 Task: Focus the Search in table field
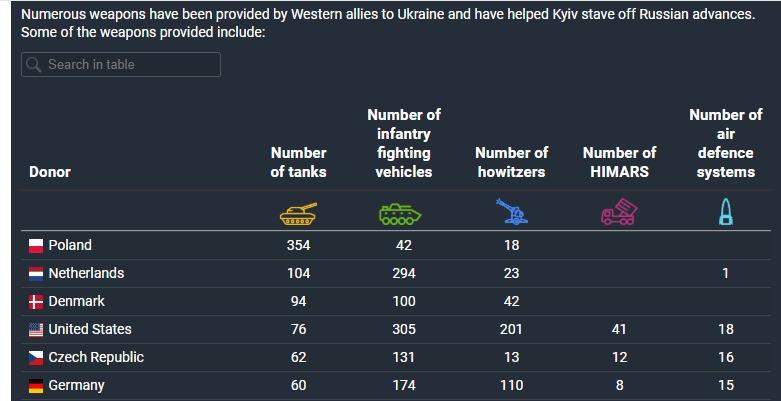[130, 65]
